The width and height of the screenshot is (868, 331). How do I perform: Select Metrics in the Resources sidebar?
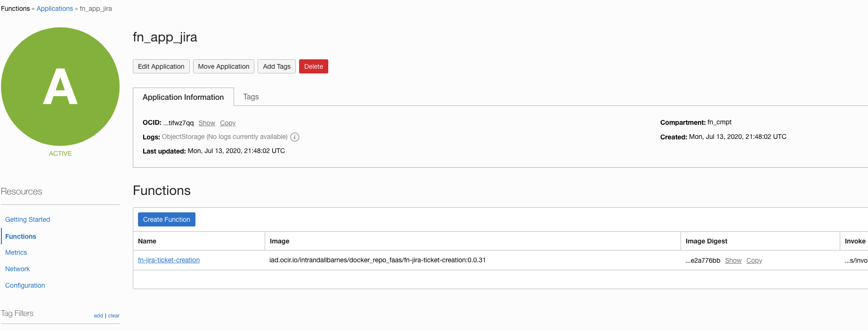click(16, 252)
